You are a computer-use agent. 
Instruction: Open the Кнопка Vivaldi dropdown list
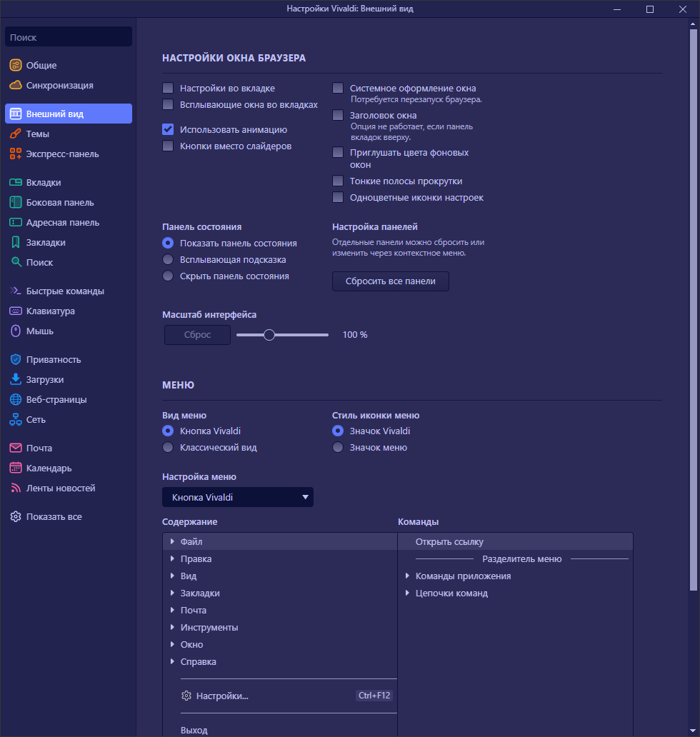click(238, 497)
